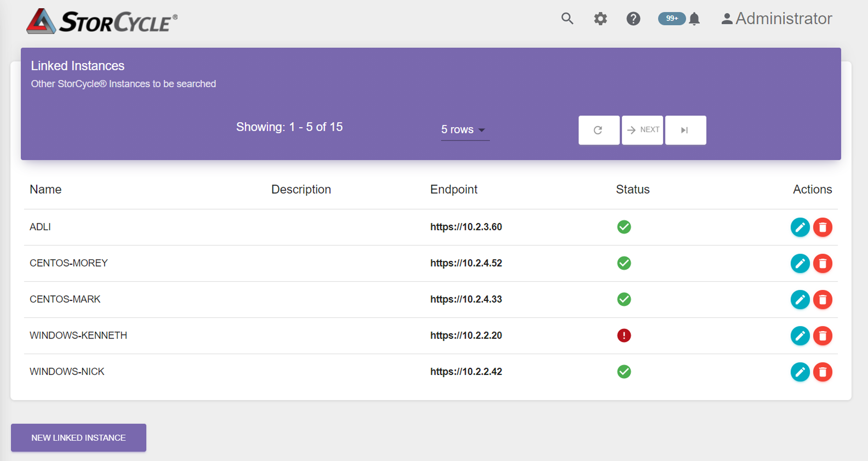Click the CENTOS-MOREY green status check
This screenshot has height=461, width=868.
624,263
